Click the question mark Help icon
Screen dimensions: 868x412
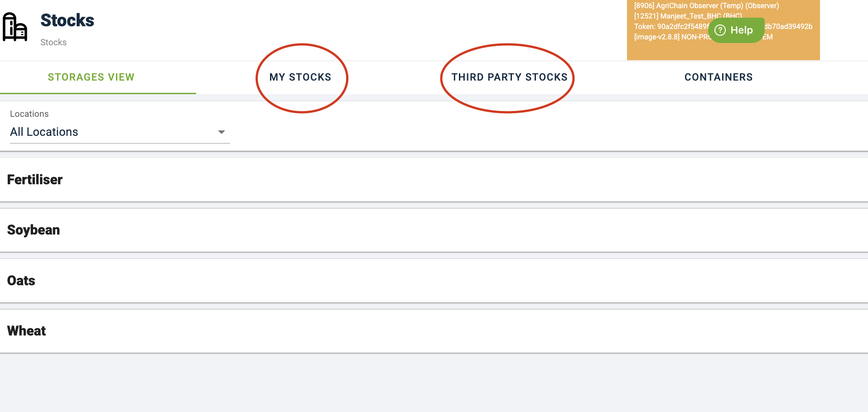tap(720, 30)
